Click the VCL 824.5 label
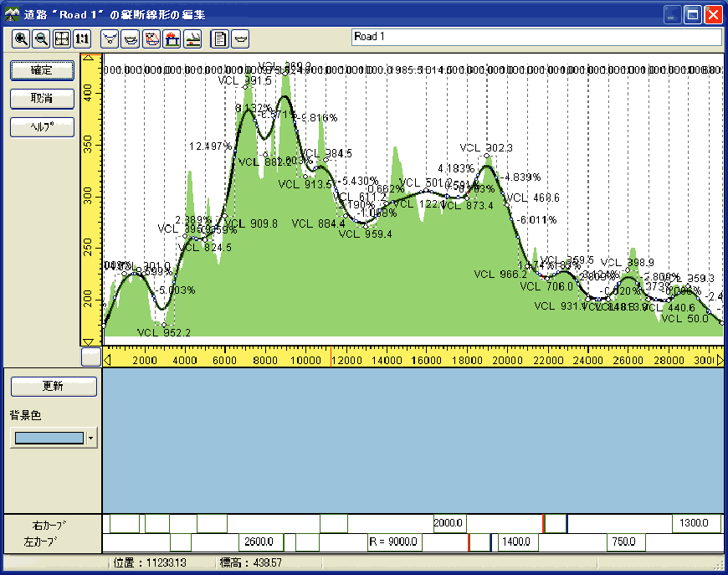This screenshot has height=575, width=728. coord(205,248)
